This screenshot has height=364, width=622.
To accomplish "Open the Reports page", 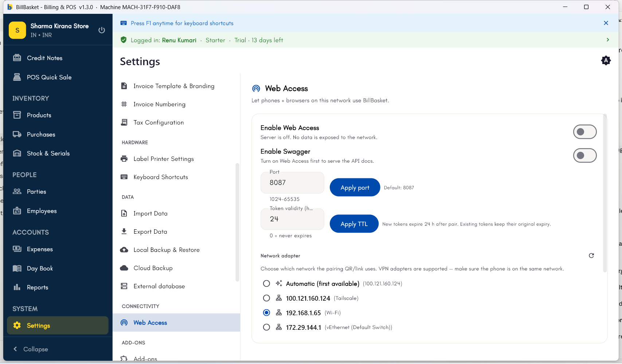I will (x=58, y=287).
